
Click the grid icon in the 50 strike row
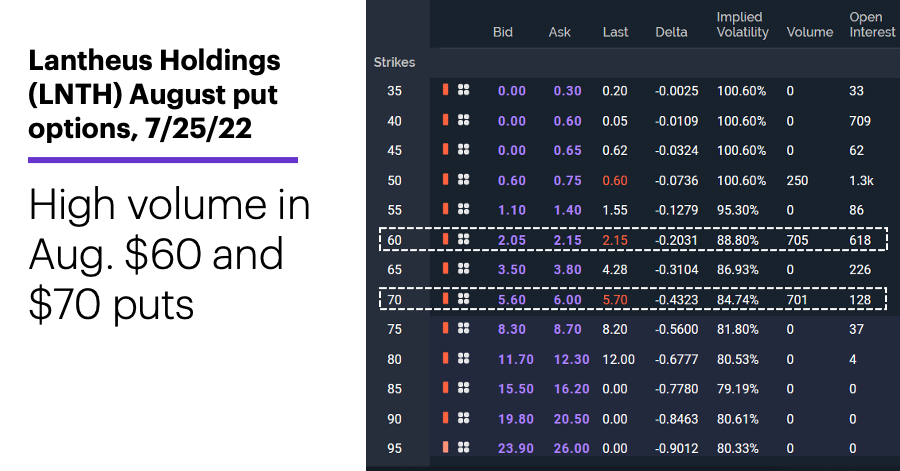[x=463, y=179]
